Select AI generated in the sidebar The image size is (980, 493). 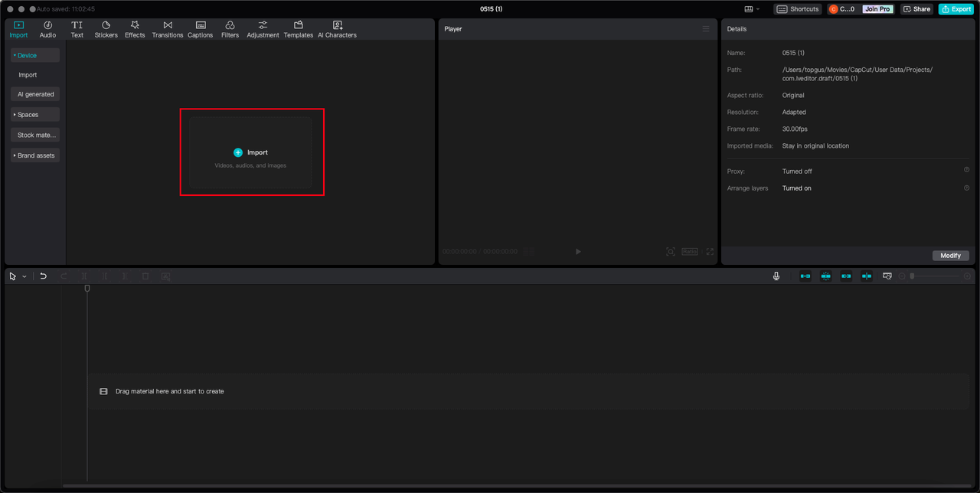click(35, 94)
